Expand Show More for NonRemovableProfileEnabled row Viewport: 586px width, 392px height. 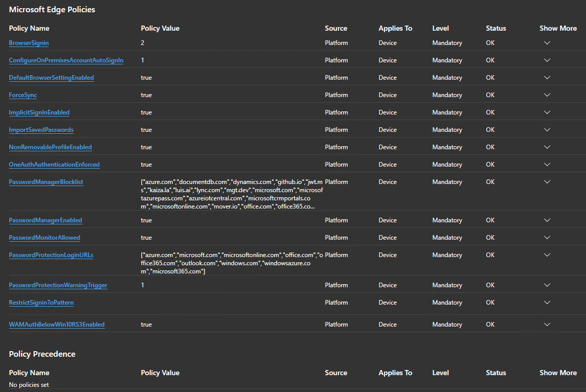point(547,147)
